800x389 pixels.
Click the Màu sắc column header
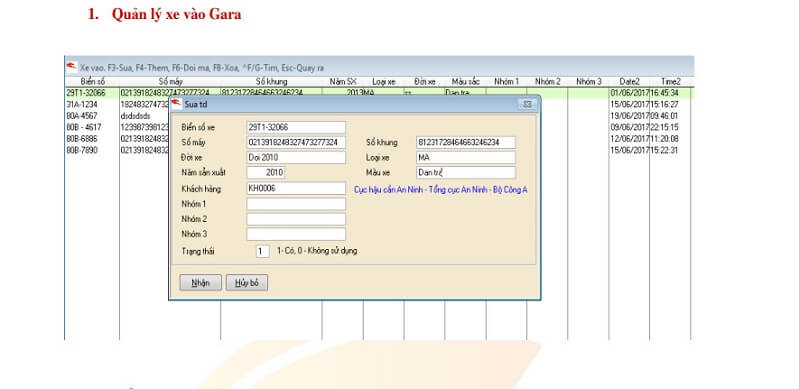(465, 82)
